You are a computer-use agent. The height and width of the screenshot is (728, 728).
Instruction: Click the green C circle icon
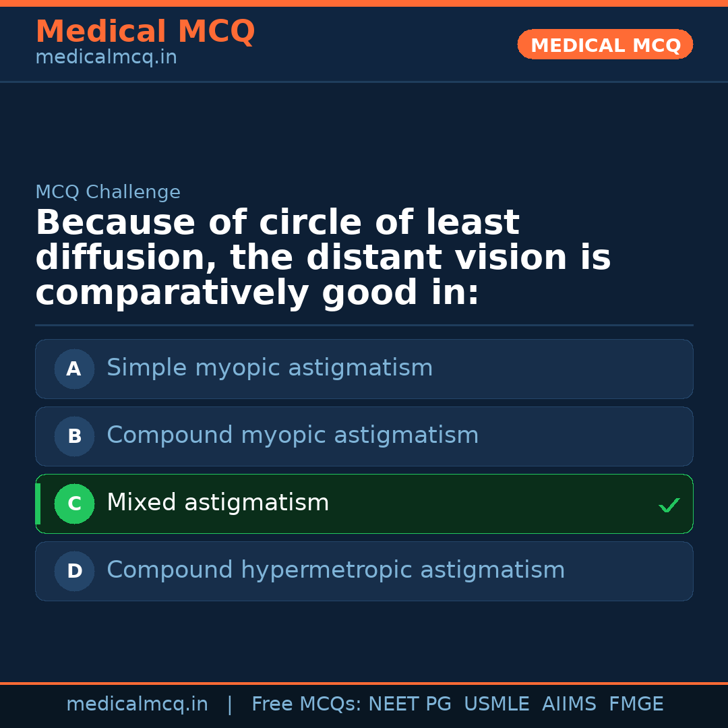pyautogui.click(x=74, y=504)
